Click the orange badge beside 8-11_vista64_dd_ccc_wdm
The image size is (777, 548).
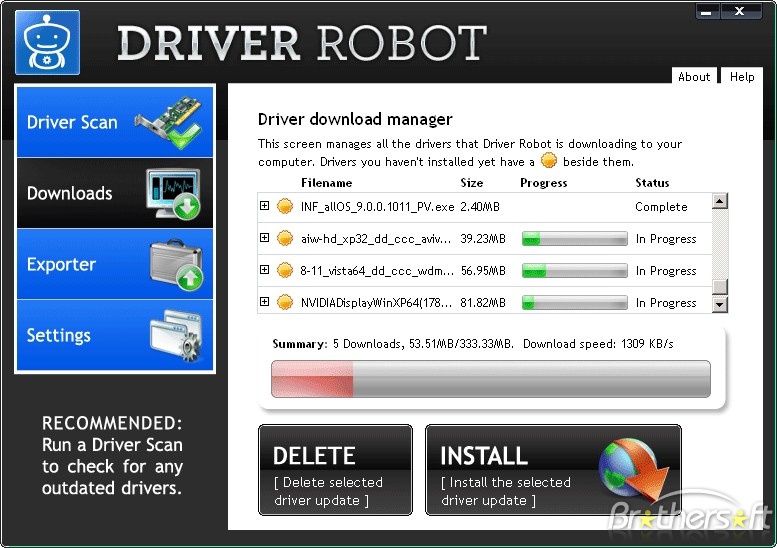[284, 271]
